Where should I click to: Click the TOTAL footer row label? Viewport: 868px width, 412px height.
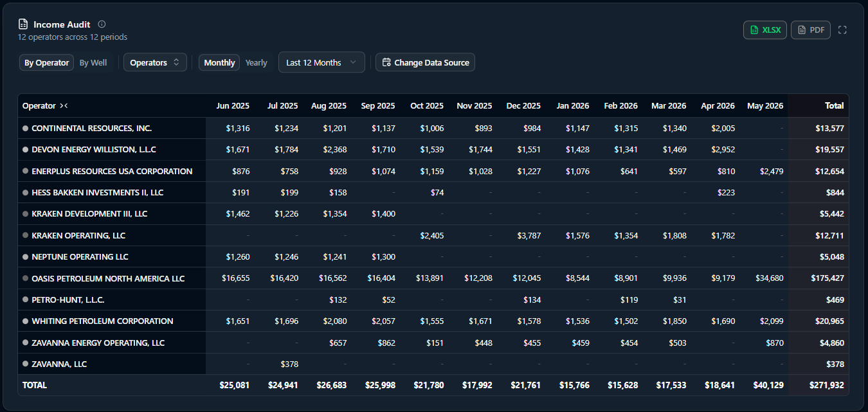[x=35, y=385]
